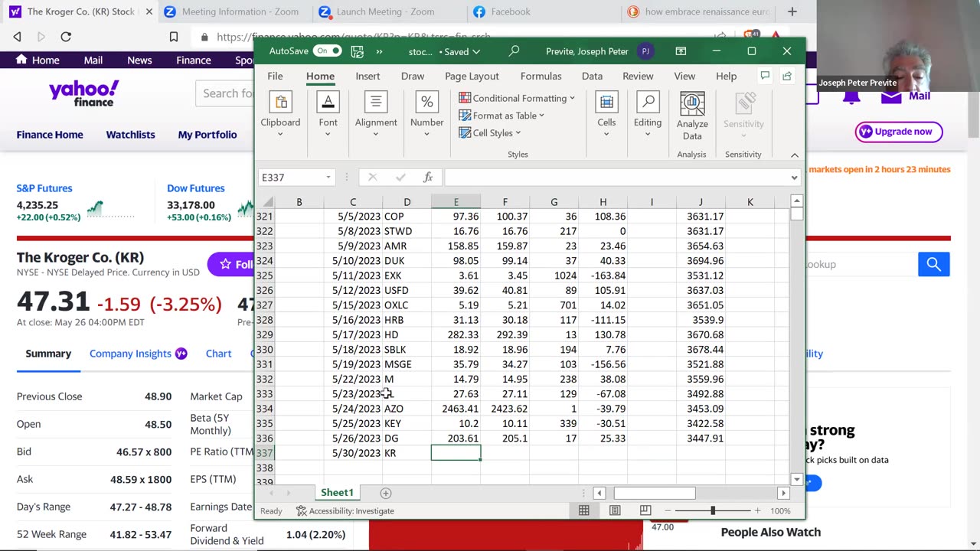Click the Yahoo Finance search magnifier button
The width and height of the screenshot is (980, 551).
933,264
